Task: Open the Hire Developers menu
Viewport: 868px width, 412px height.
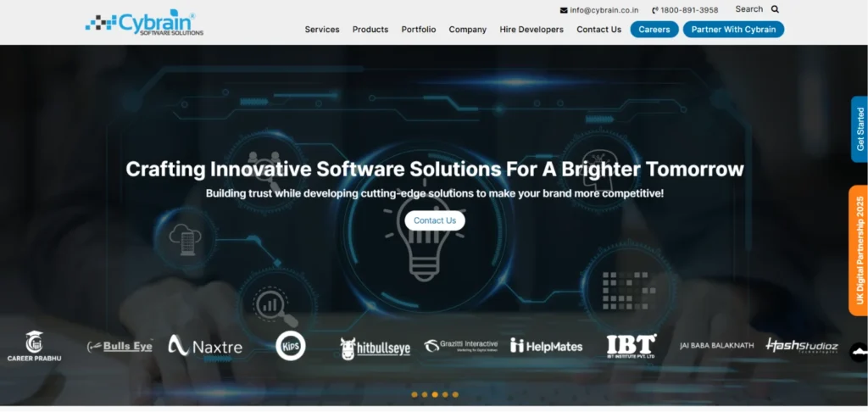Action: (x=531, y=30)
